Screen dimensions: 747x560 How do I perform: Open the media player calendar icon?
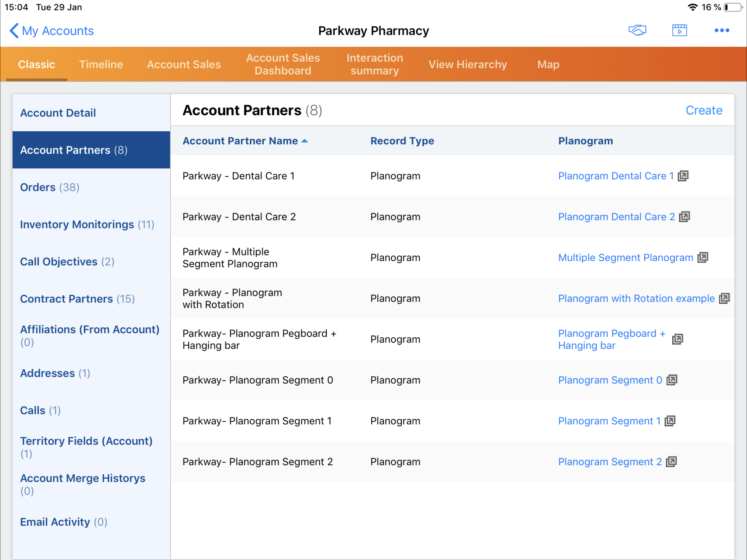coord(679,30)
